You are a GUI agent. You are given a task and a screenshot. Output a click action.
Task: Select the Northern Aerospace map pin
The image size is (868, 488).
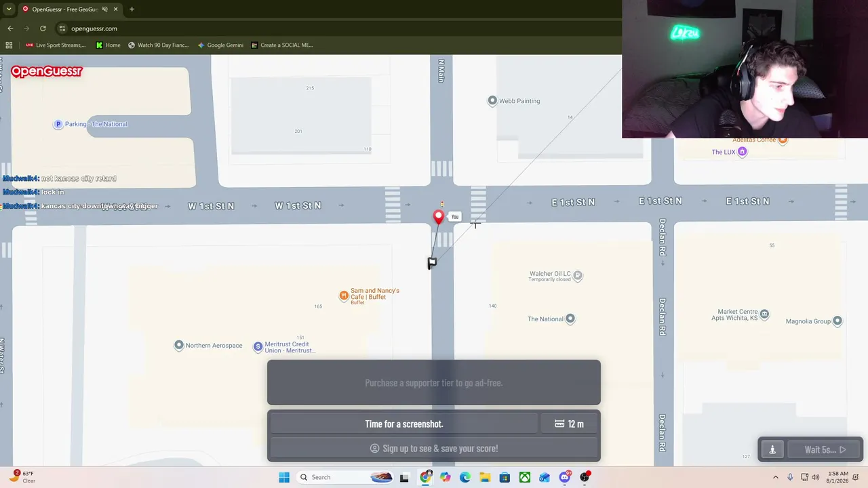[x=179, y=346]
